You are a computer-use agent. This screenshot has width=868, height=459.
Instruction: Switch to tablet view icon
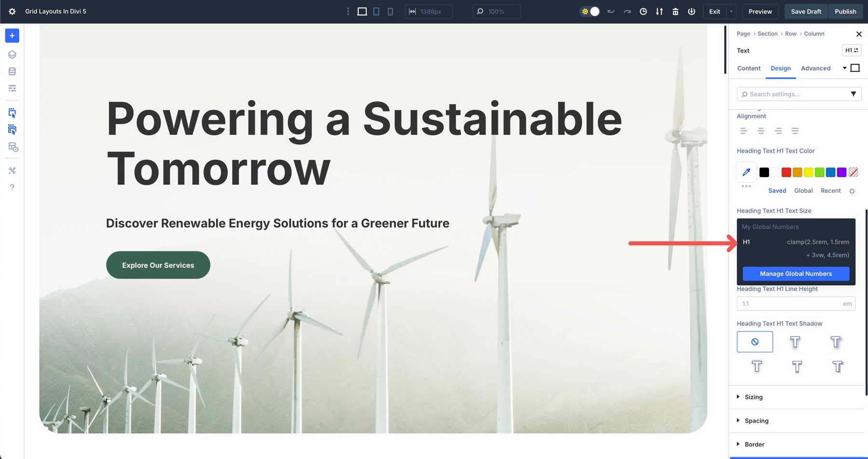[376, 12]
